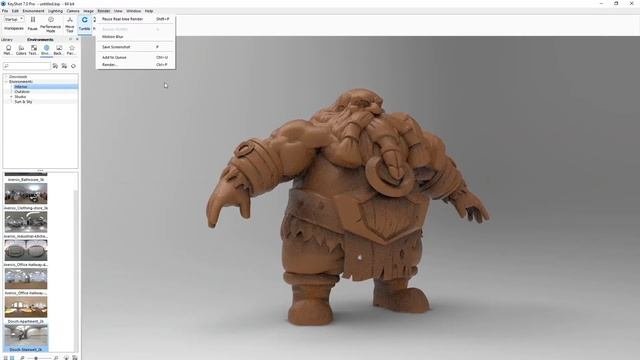Choose Render... in the Render menu
The width and height of the screenshot is (640, 360).
point(136,64)
